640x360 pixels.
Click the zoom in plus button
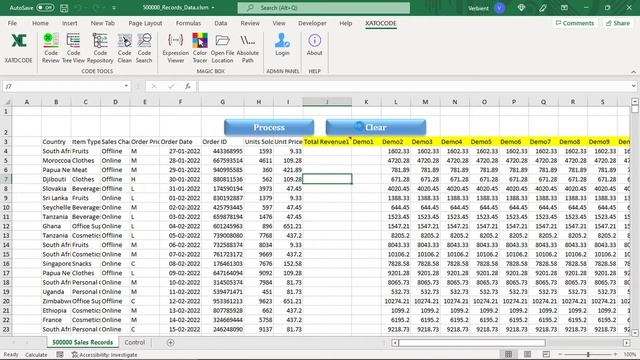(616, 354)
